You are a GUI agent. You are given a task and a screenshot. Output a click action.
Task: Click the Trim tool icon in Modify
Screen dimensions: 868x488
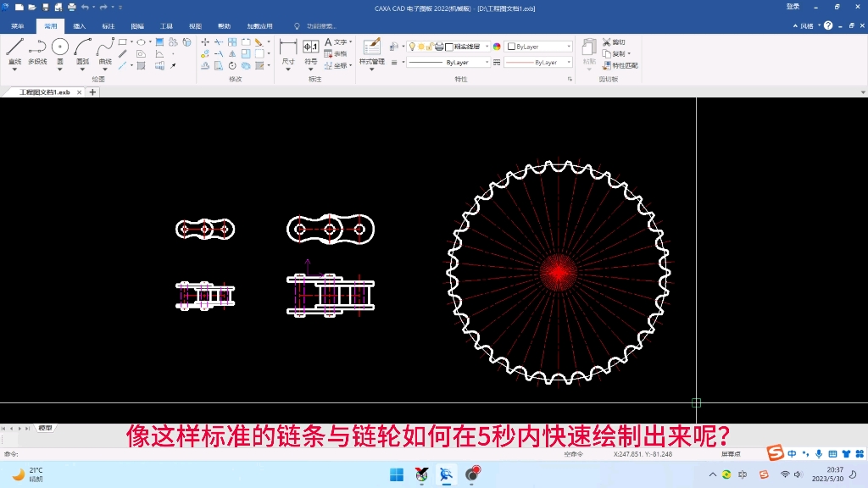(219, 42)
